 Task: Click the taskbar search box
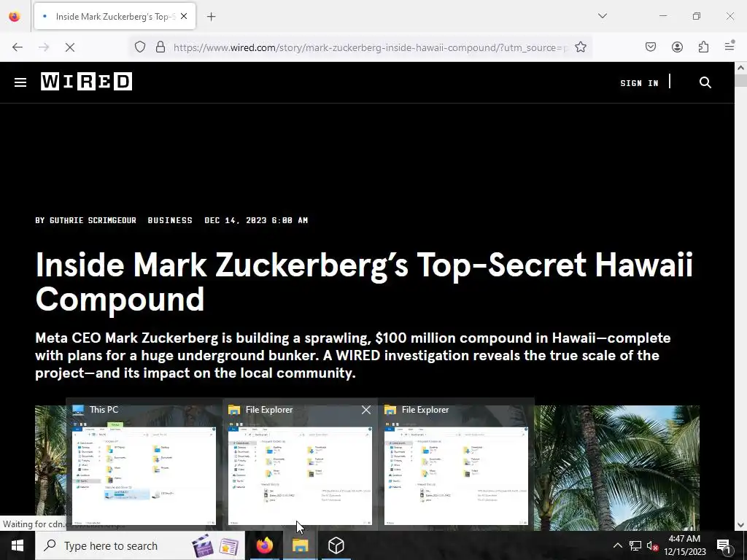tap(139, 545)
